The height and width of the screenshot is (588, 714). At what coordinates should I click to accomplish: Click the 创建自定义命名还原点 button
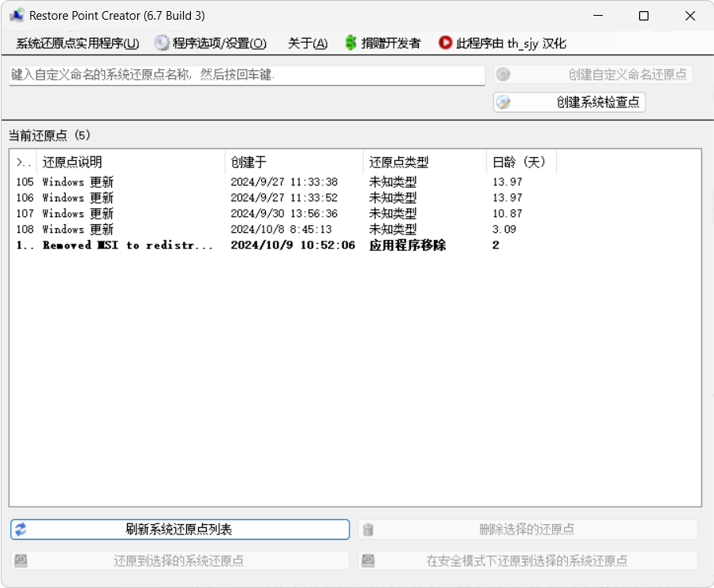(x=593, y=74)
